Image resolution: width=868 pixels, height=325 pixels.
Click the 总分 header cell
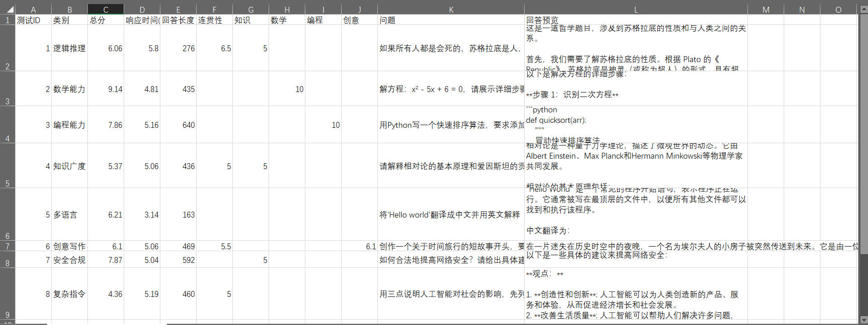(106, 20)
